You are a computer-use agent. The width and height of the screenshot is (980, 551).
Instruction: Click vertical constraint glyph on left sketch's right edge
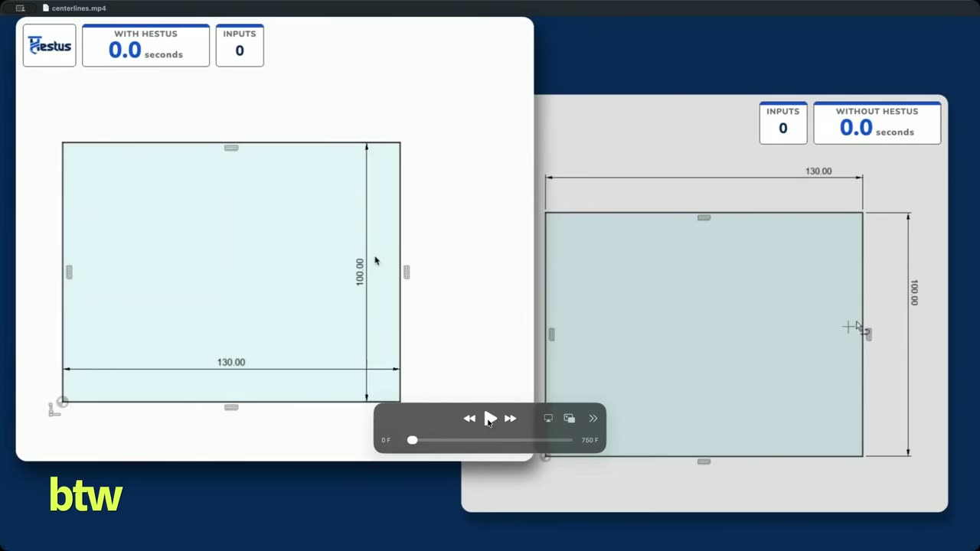tap(407, 272)
